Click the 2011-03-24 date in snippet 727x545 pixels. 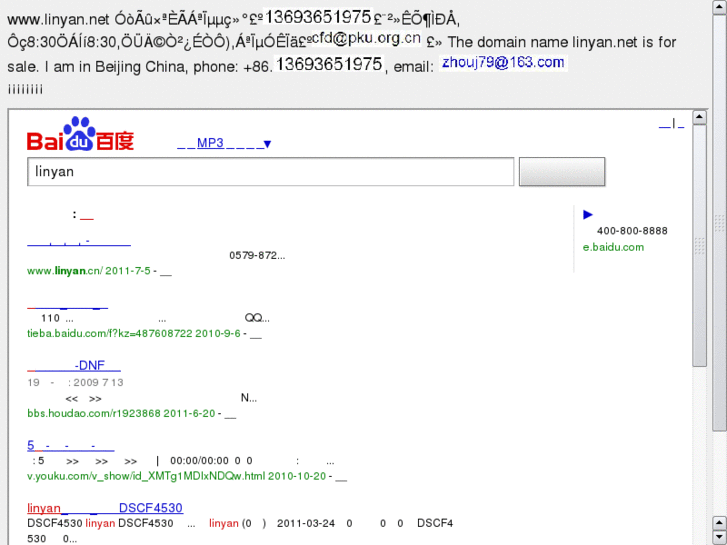click(306, 524)
